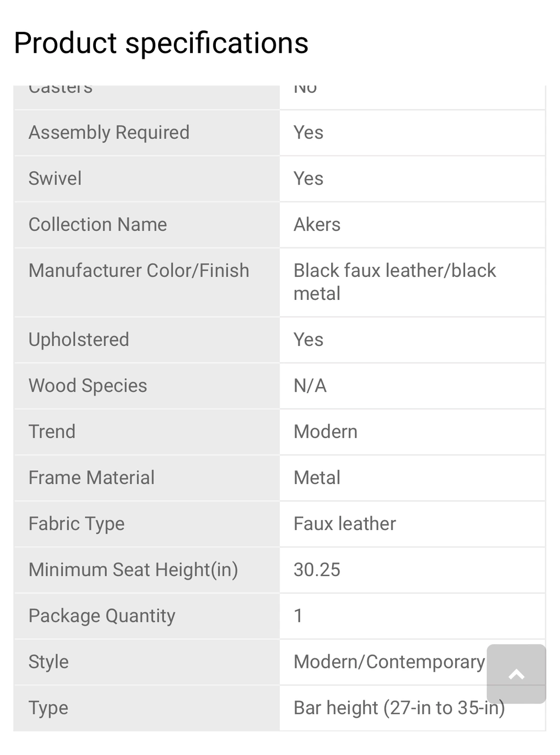
Task: Click the Akers collection value
Action: click(x=317, y=225)
